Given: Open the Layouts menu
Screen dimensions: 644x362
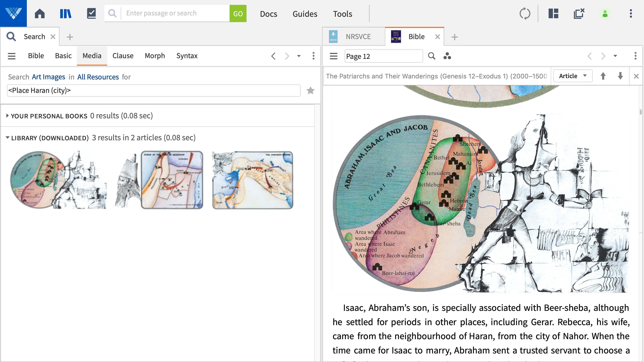Looking at the screenshot, I should pos(553,13).
